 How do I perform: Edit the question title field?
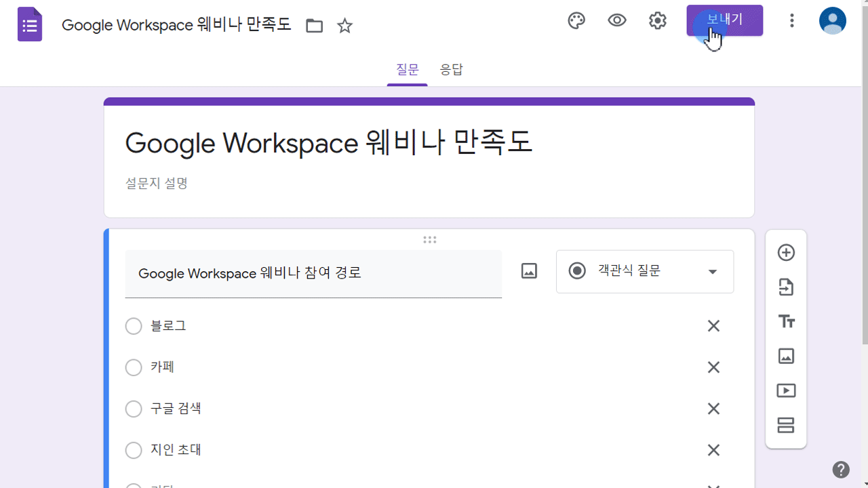pyautogui.click(x=313, y=274)
